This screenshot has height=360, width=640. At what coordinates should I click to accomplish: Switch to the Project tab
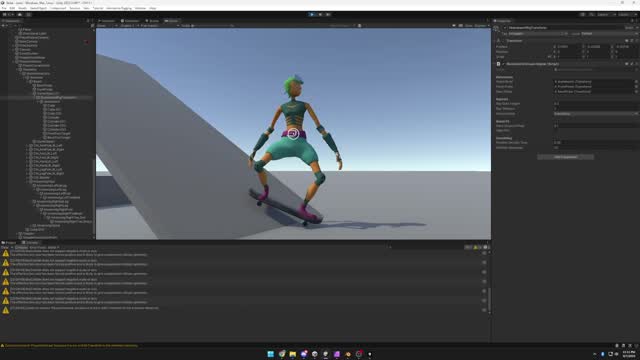(9, 242)
